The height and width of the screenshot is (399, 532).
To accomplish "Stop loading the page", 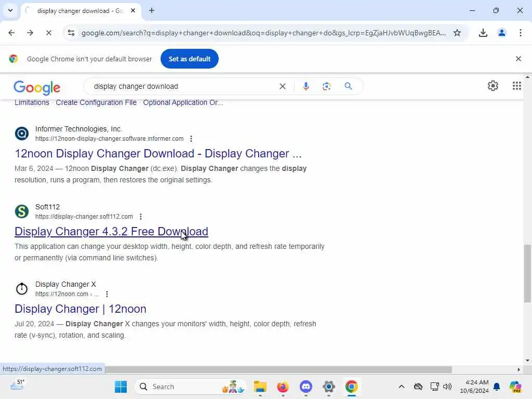I will click(x=48, y=33).
